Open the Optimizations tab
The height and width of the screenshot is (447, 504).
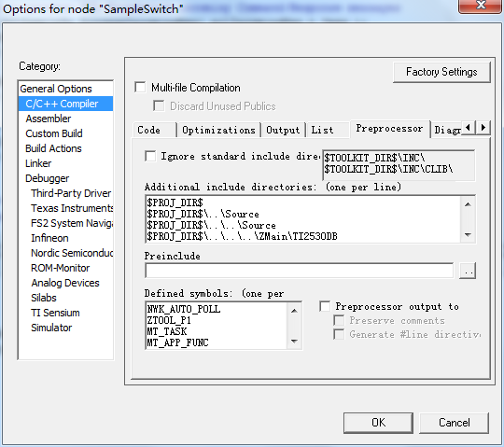pos(219,130)
